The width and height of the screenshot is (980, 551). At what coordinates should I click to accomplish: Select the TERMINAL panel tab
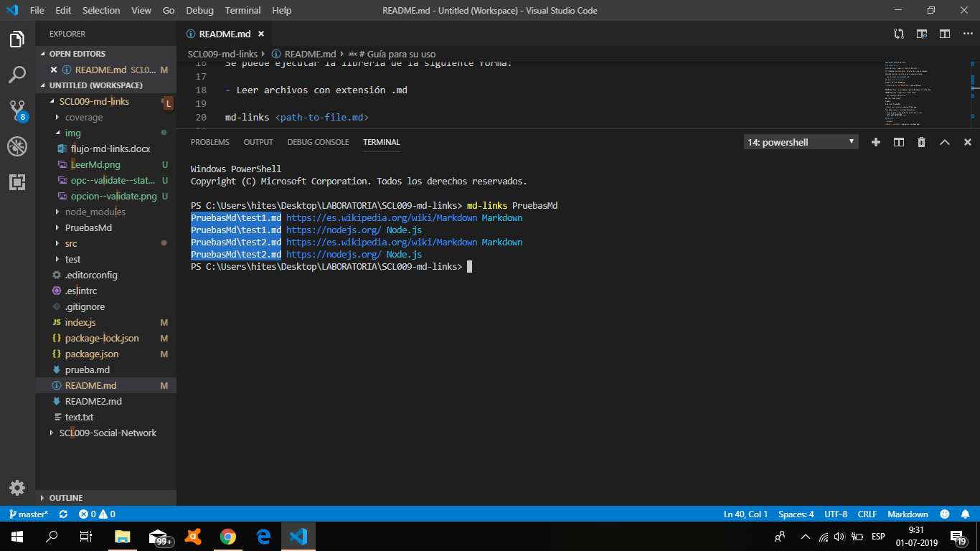[x=382, y=142]
